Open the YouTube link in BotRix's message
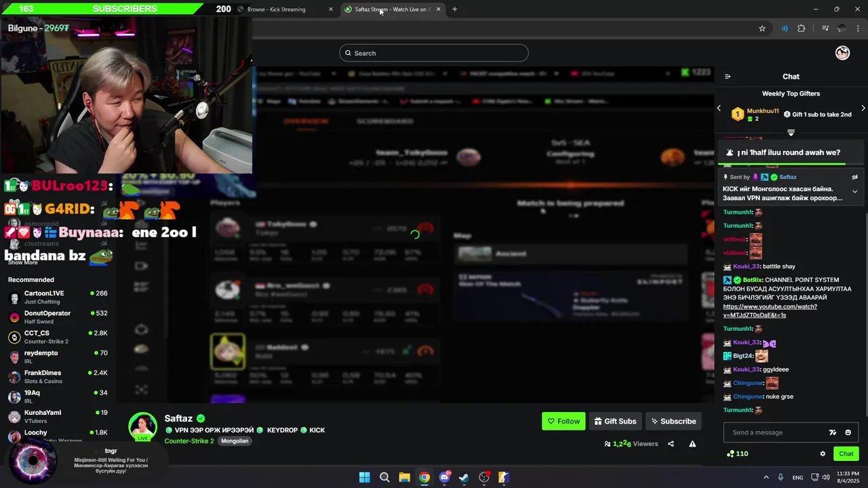The image size is (868, 488). pos(770,310)
